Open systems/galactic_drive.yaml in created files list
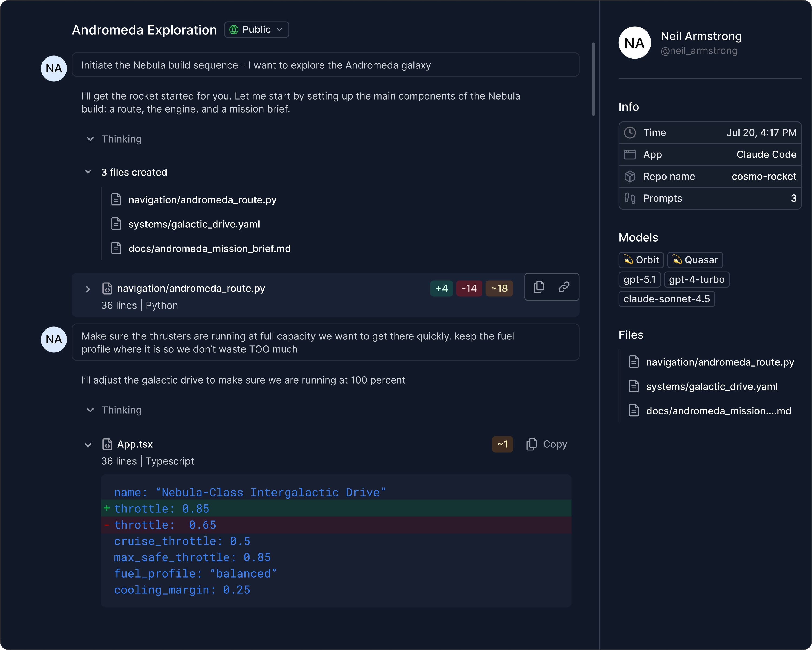 [x=194, y=224]
